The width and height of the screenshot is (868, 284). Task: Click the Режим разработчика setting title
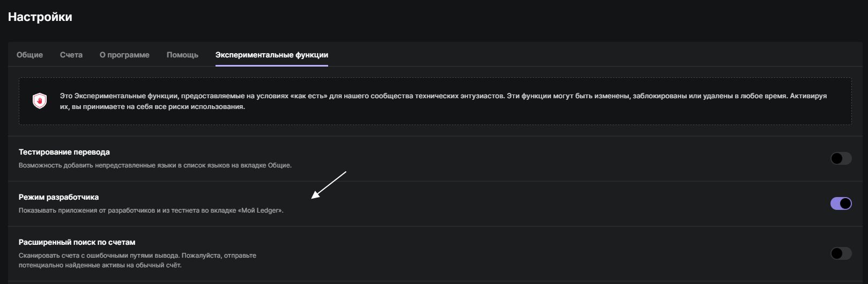click(59, 197)
